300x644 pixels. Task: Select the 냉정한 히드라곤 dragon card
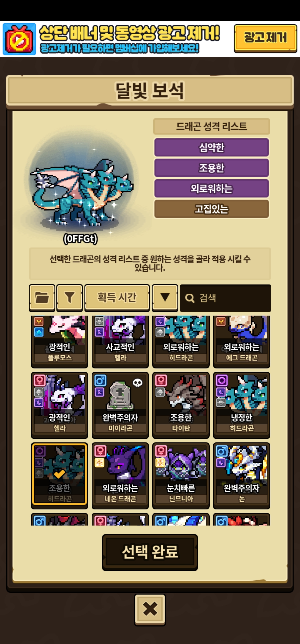(242, 405)
